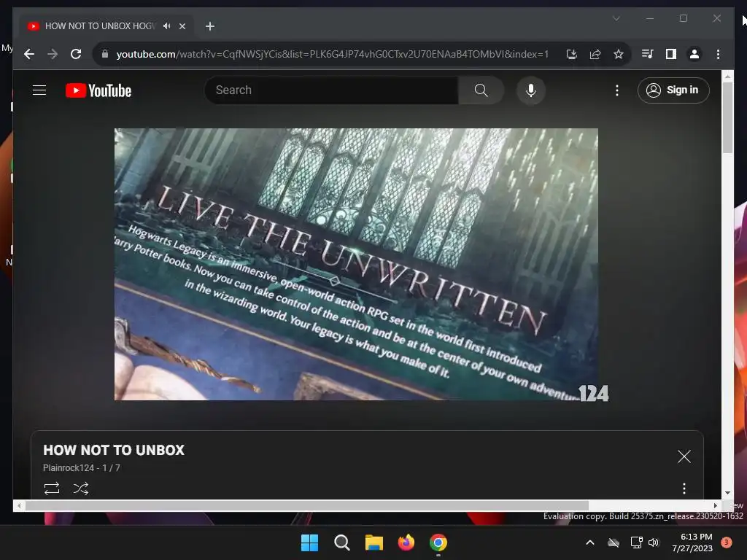Open the Chrome profile menu
747x560 pixels.
[694, 54]
